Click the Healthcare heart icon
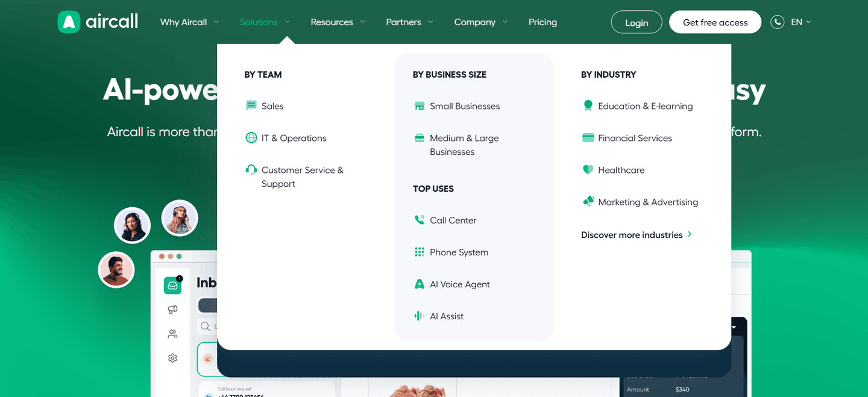868x397 pixels. [588, 169]
